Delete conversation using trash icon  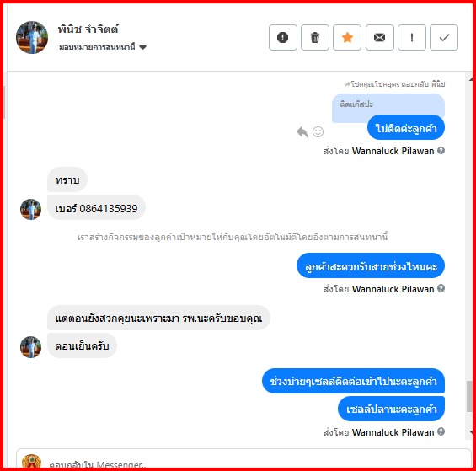coord(315,37)
